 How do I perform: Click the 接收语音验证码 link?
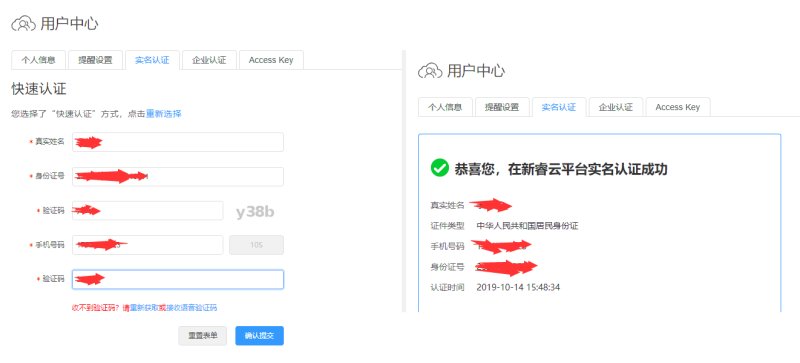(x=191, y=307)
